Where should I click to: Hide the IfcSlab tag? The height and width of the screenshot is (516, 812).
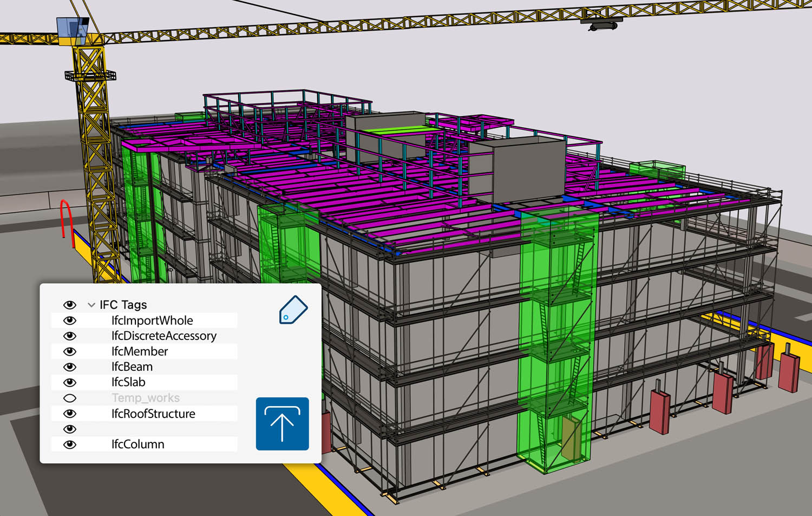[70, 382]
